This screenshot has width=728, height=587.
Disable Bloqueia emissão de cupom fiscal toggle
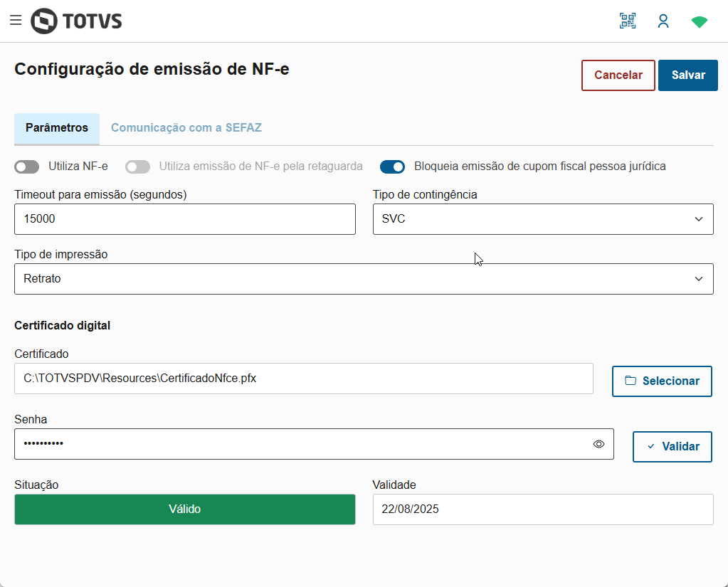coord(392,166)
